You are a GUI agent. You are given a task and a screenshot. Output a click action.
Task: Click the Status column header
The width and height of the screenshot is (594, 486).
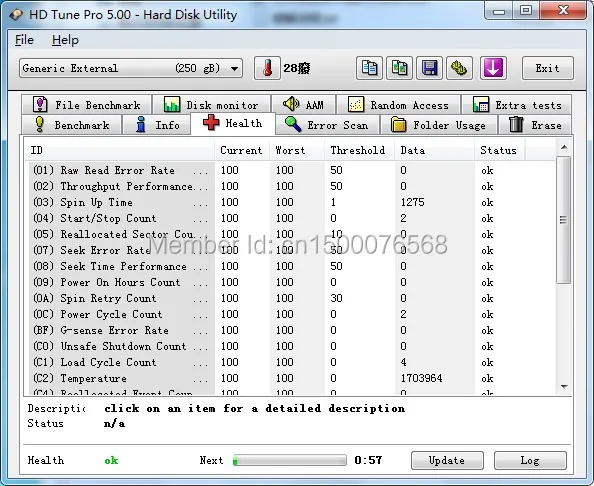(500, 150)
